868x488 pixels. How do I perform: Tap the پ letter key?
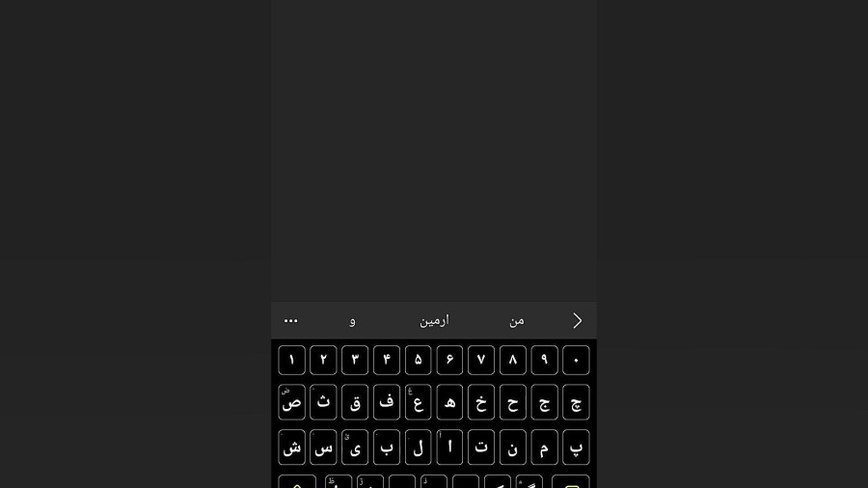pyautogui.click(x=577, y=447)
